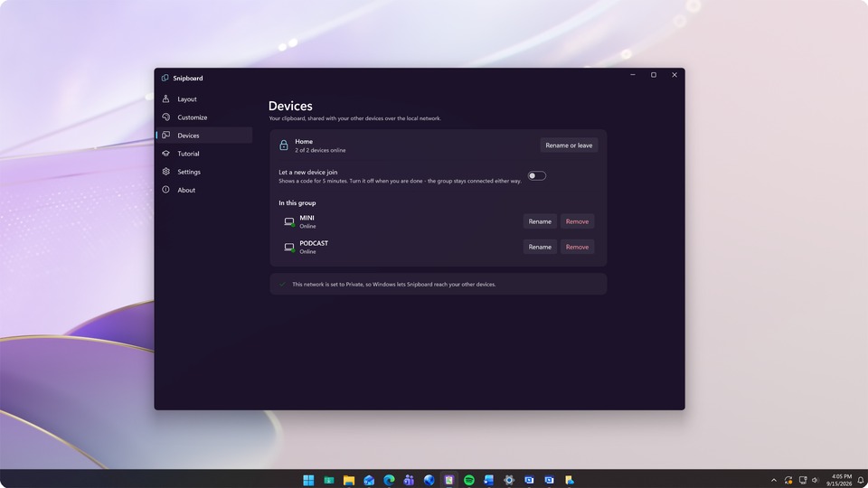
Task: Click the Rename or leave button
Action: (x=569, y=145)
